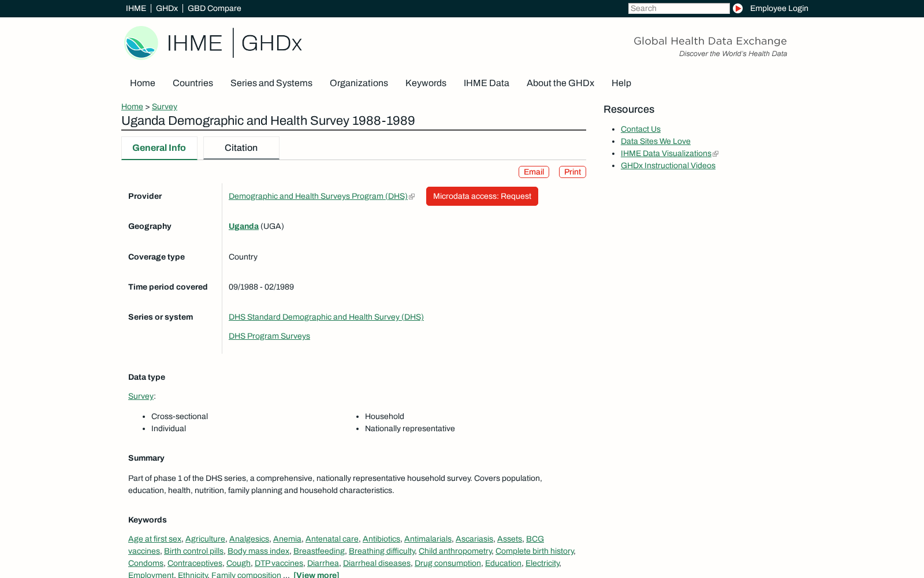The image size is (924, 578).
Task: Click the Complete birth history keyword
Action: 535,551
